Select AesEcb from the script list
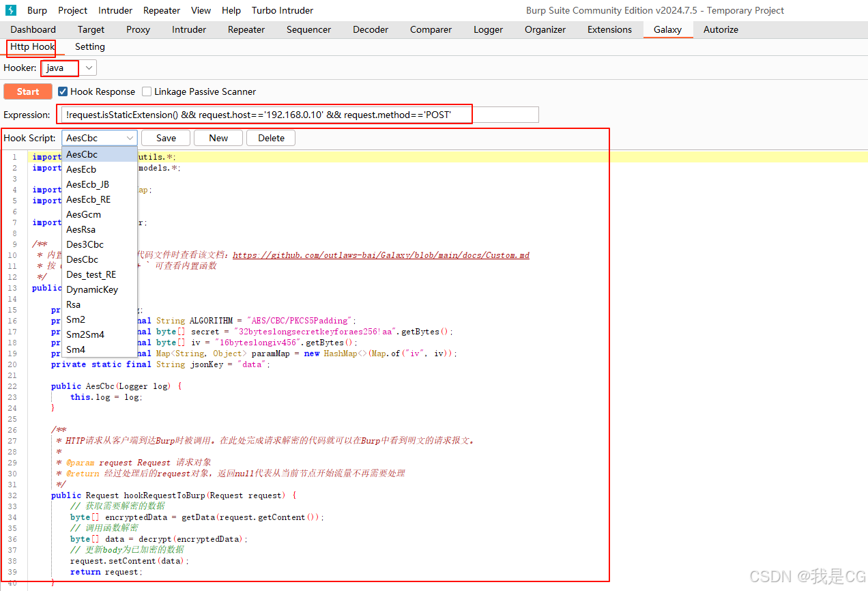The width and height of the screenshot is (868, 591). click(100, 169)
